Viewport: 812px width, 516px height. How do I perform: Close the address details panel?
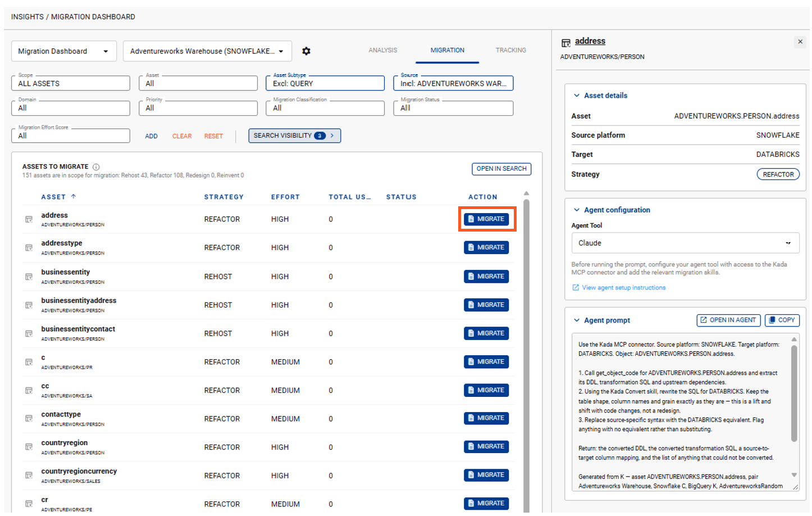[800, 42]
